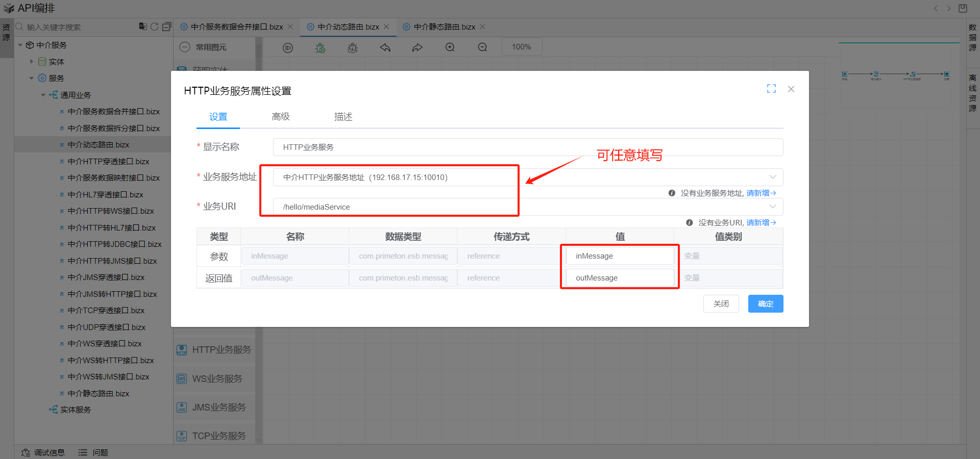980x459 pixels.
Task: Click the inMessage value input field
Action: [620, 256]
